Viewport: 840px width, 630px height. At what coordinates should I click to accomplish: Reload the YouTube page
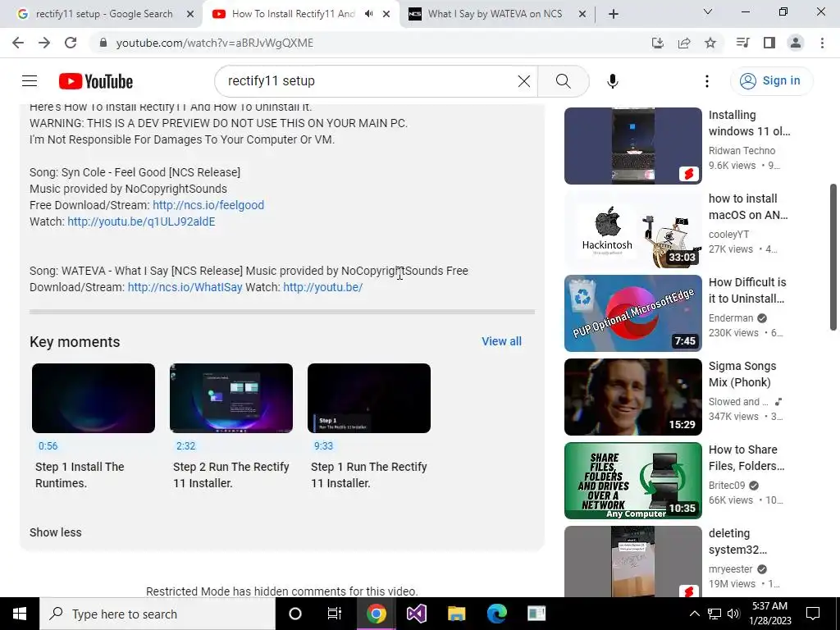coord(71,43)
